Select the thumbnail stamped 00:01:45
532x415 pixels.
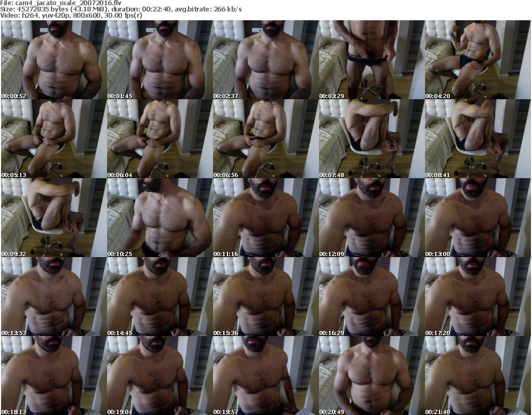[160, 60]
